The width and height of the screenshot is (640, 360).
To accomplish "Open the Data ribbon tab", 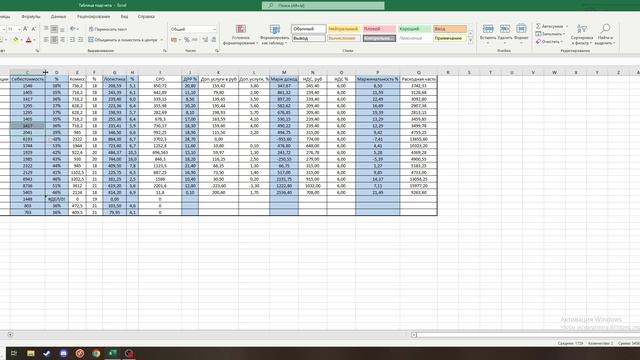I will (x=58, y=16).
